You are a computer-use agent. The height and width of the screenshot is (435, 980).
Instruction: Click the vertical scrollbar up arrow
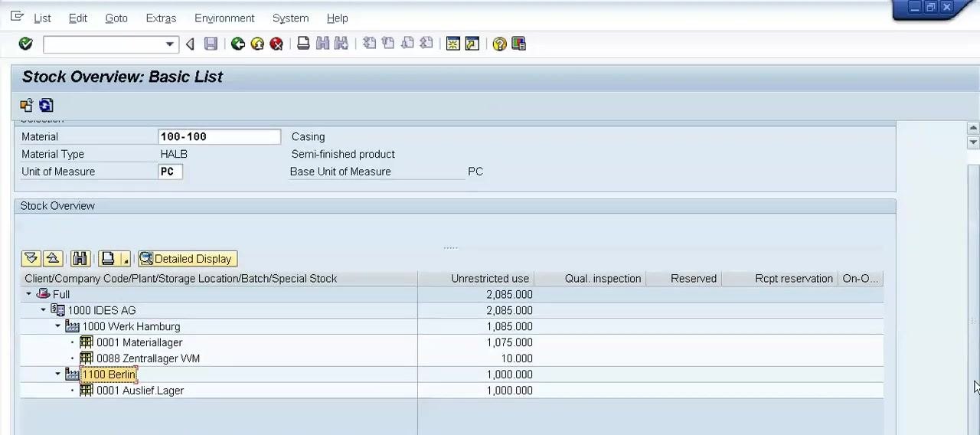pyautogui.click(x=973, y=129)
